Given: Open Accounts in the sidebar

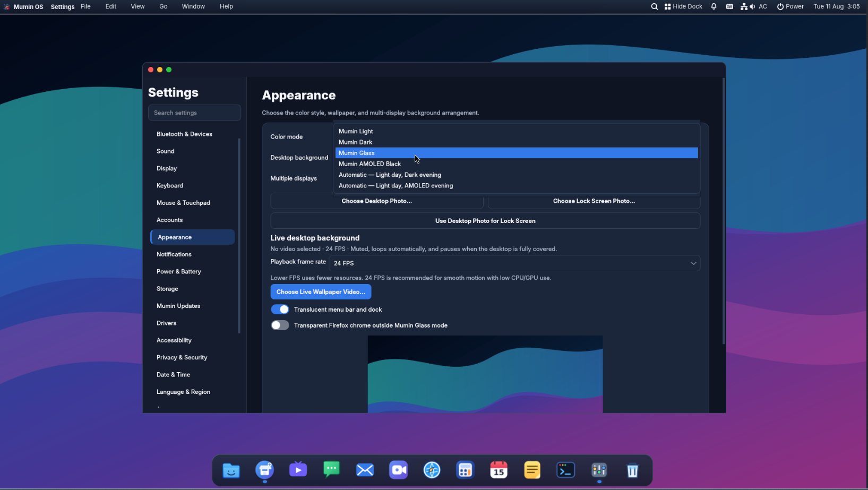Looking at the screenshot, I should pos(193,220).
